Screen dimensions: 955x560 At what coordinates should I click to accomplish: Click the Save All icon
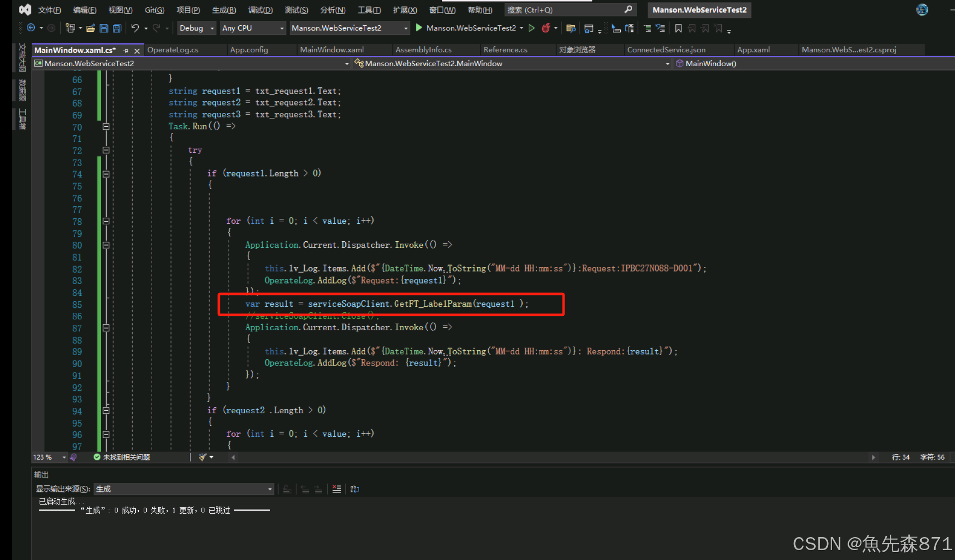click(x=117, y=28)
